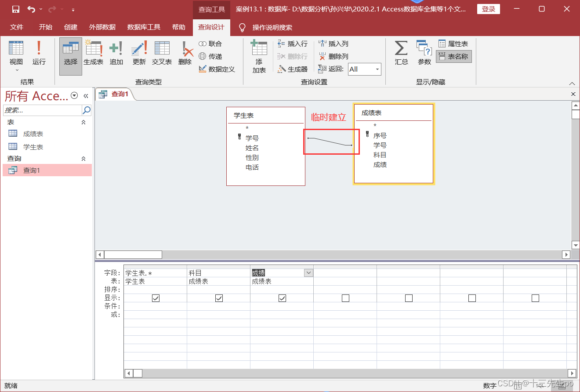Click the Union query (联合) option
The height and width of the screenshot is (392, 580).
point(210,44)
